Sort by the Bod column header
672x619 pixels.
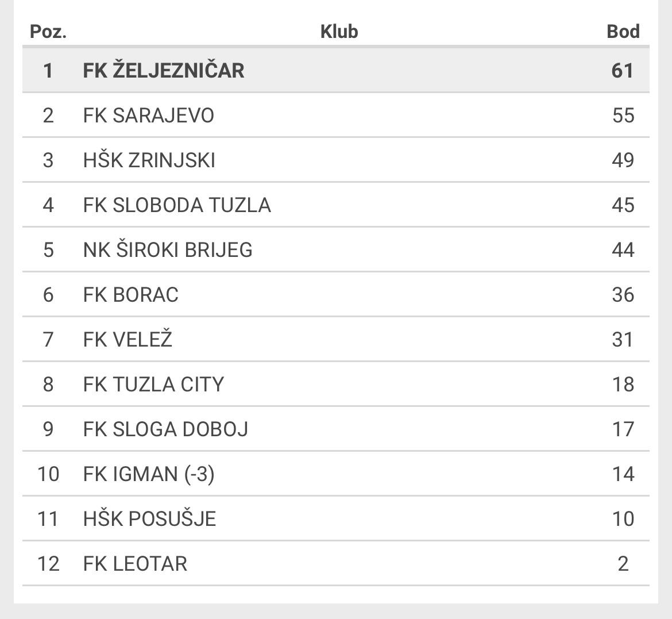pos(623,32)
